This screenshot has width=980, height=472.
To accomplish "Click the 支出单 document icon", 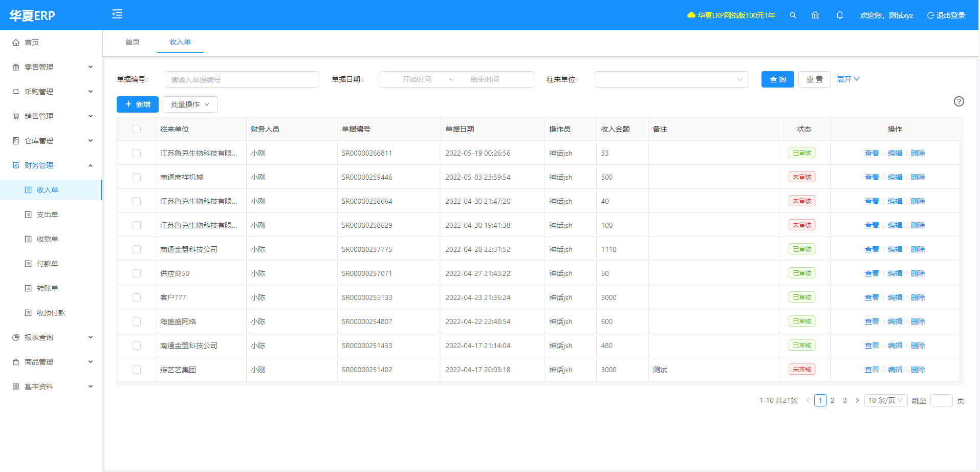I will (28, 214).
